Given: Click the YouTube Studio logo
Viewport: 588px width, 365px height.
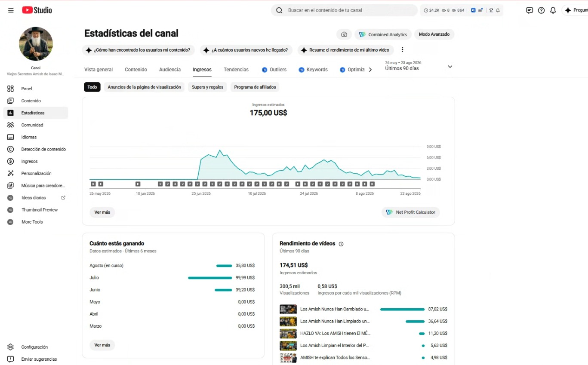Looking at the screenshot, I should (37, 10).
